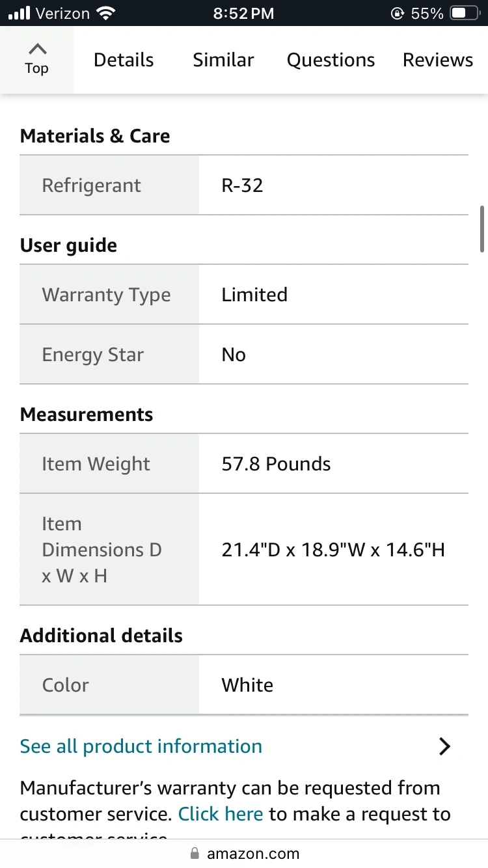Tap the page scrollbar indicator
The height and width of the screenshot is (868, 488).
482,228
